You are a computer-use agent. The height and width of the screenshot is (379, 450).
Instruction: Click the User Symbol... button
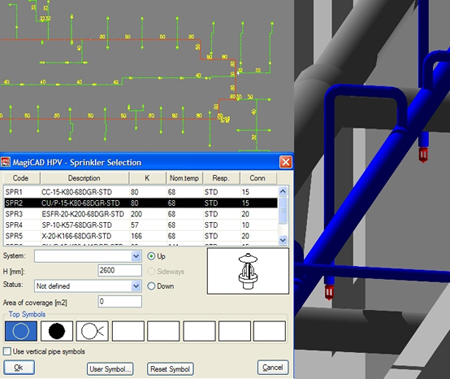(110, 369)
